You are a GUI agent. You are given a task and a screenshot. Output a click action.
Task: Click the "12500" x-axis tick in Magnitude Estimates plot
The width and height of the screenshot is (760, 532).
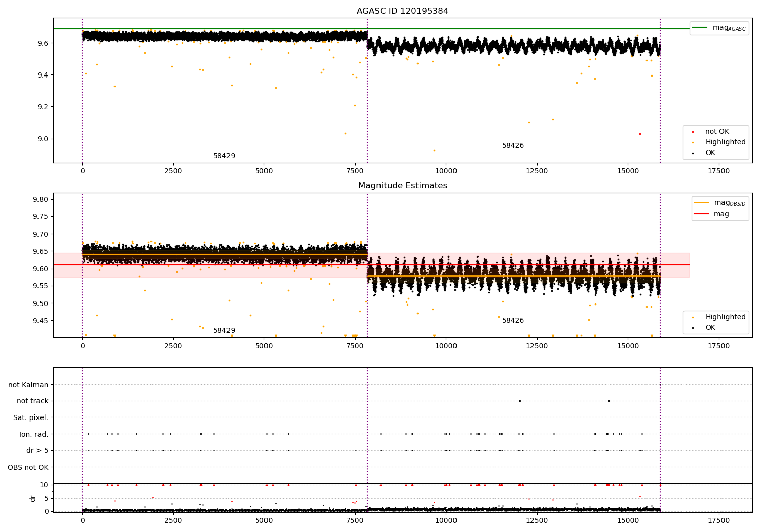tap(537, 346)
